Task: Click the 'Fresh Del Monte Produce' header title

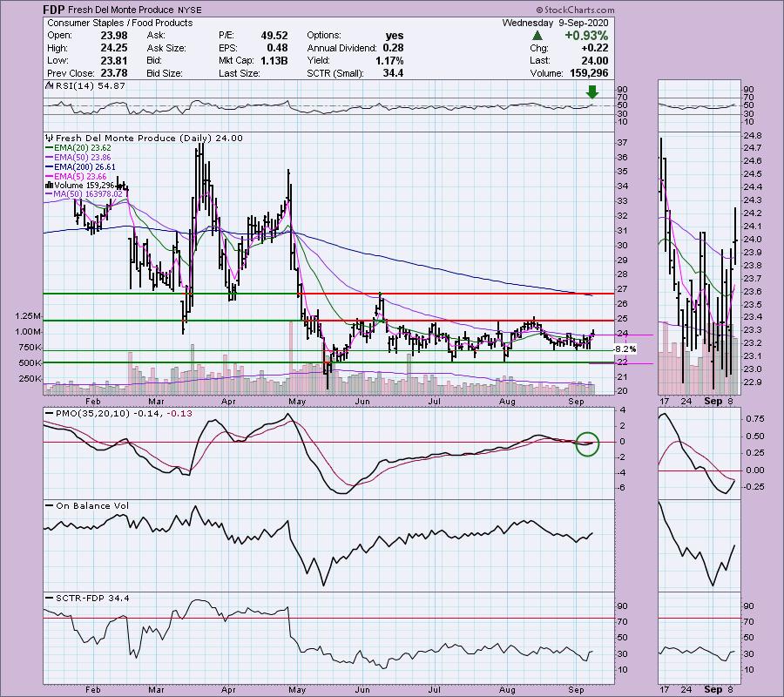Action: pos(121,10)
